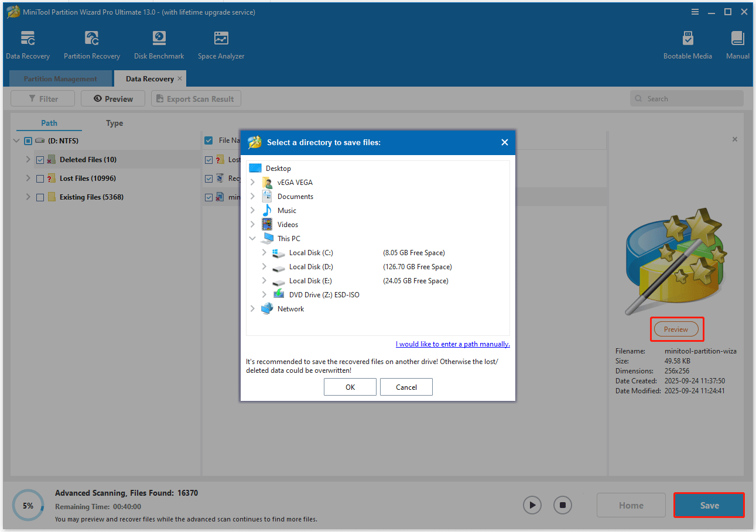The height and width of the screenshot is (532, 756).
Task: Open the Space Analyzer
Action: coord(221,44)
